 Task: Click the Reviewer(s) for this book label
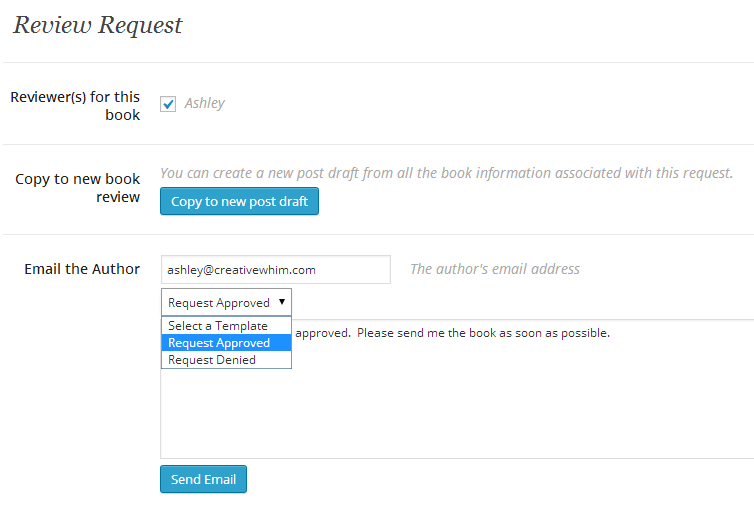point(75,105)
